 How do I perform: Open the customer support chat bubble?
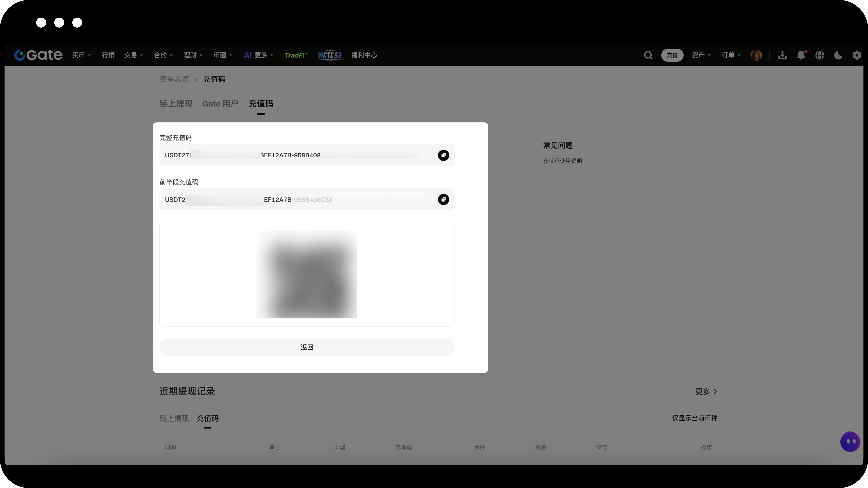[850, 441]
